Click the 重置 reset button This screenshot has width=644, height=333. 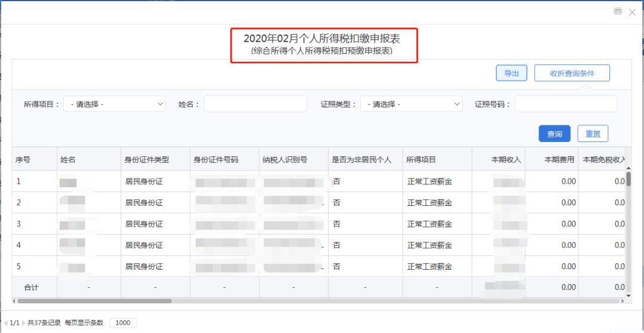[593, 134]
